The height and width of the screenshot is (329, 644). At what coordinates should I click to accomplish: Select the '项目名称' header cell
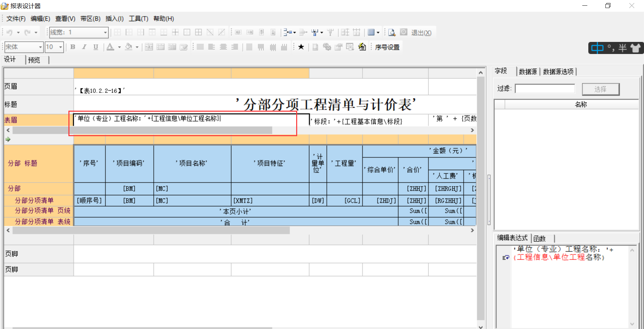pyautogui.click(x=192, y=163)
